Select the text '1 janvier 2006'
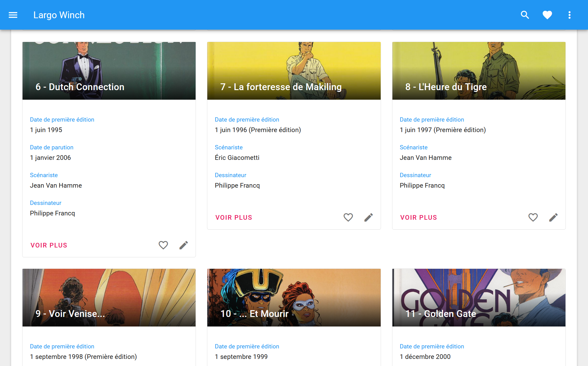Image resolution: width=588 pixels, height=366 pixels. click(50, 158)
